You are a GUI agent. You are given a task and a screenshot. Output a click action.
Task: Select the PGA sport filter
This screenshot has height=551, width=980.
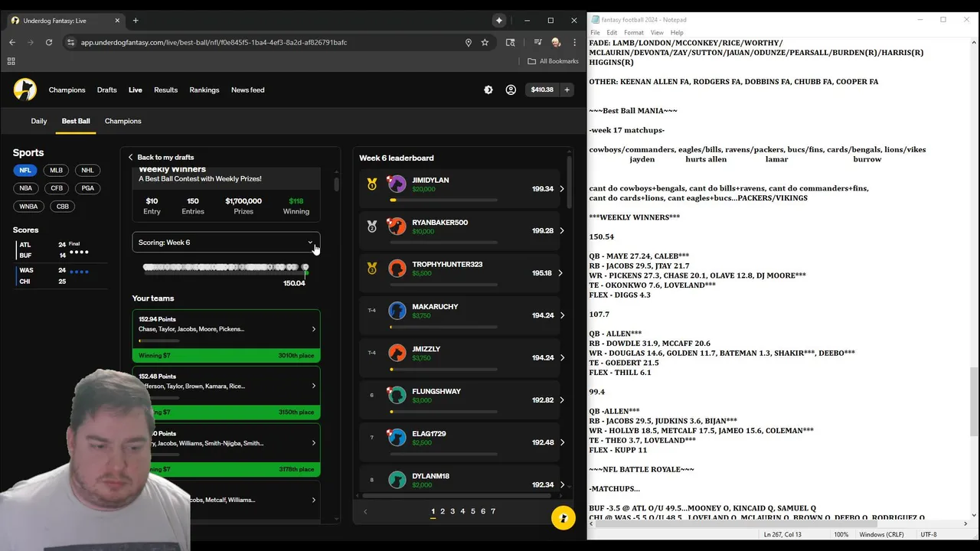[88, 188]
